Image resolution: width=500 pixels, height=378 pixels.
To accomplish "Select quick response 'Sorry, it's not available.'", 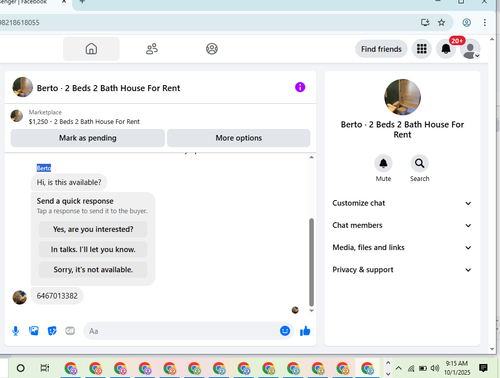I will 93,270.
